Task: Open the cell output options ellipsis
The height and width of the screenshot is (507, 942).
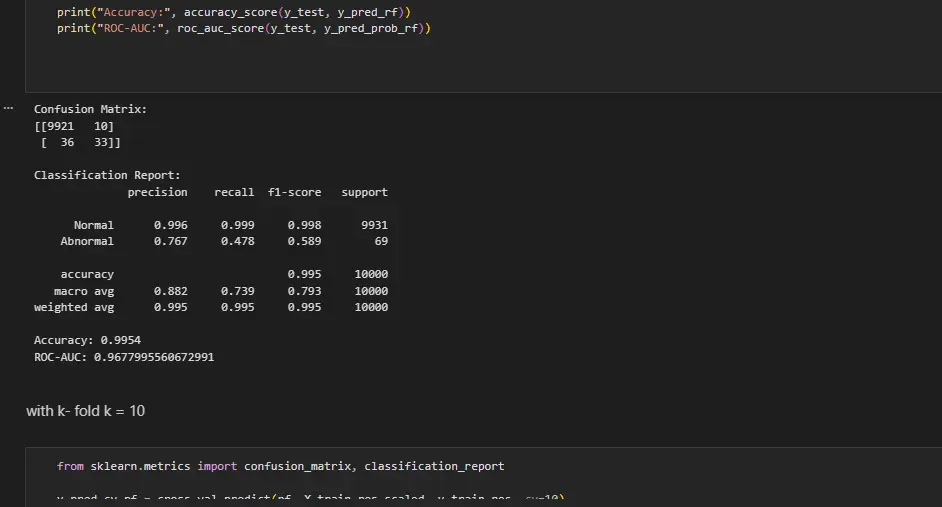Action: [x=8, y=108]
